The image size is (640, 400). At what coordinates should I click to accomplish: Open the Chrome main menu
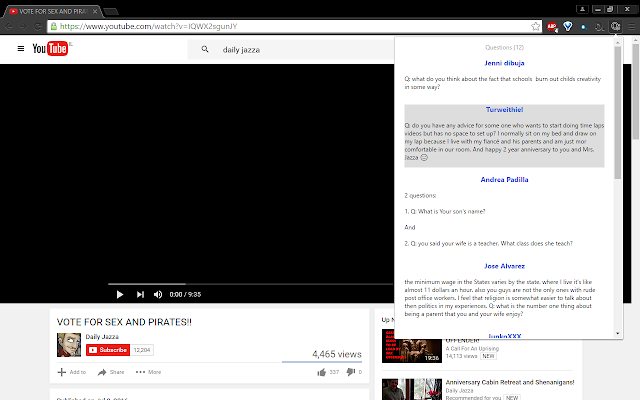click(631, 27)
